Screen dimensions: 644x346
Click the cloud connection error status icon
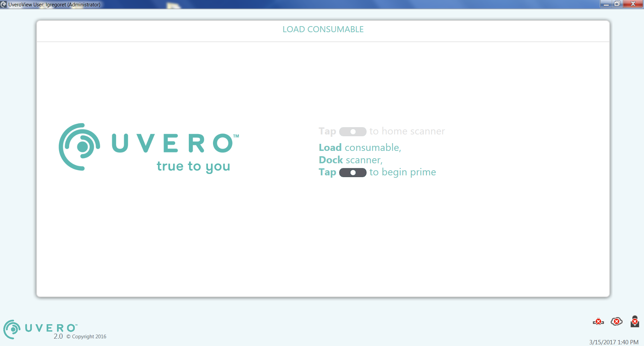616,322
